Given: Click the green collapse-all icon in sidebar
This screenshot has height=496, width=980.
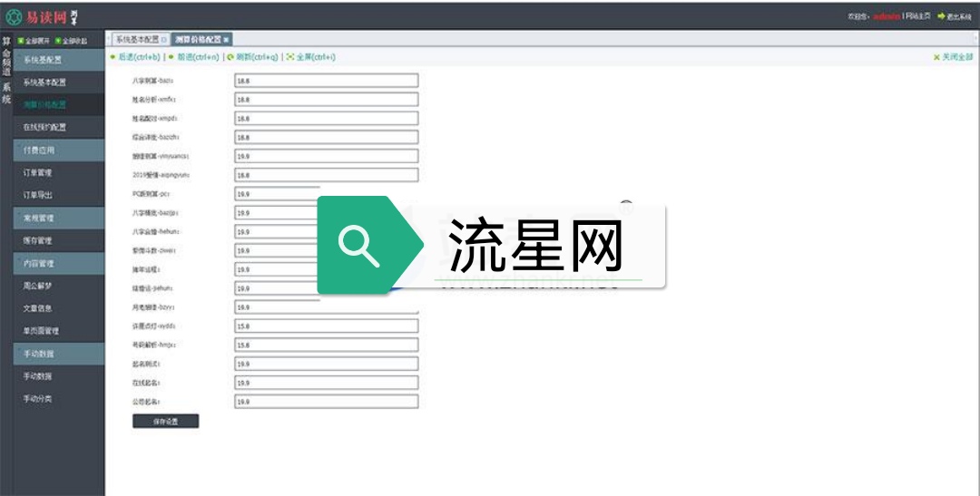Looking at the screenshot, I should pyautogui.click(x=58, y=41).
